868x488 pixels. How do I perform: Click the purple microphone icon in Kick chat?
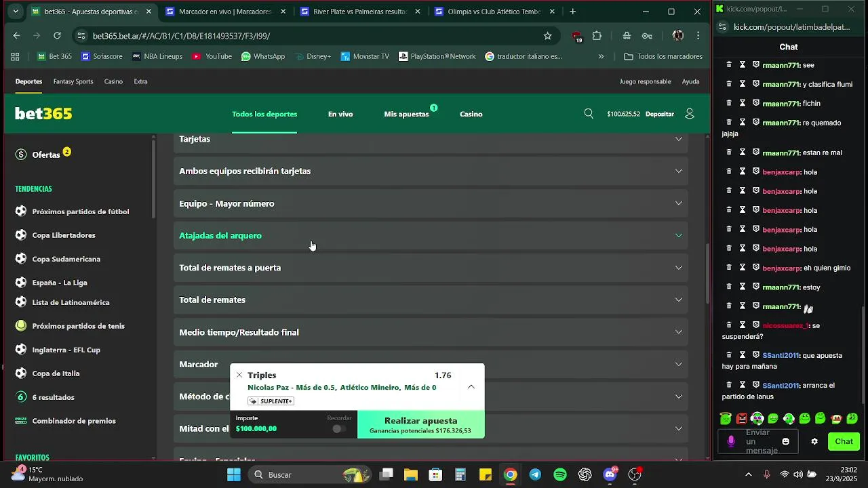pos(731,441)
